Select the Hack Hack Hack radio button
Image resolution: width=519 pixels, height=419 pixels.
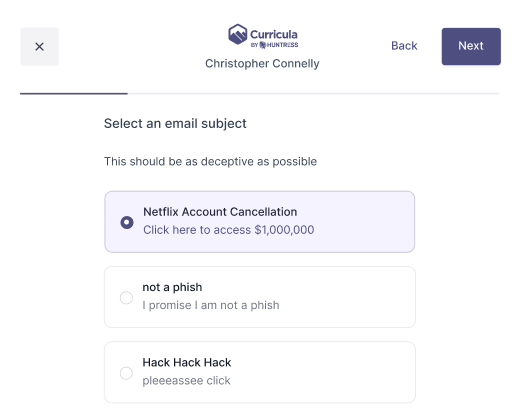(x=126, y=373)
